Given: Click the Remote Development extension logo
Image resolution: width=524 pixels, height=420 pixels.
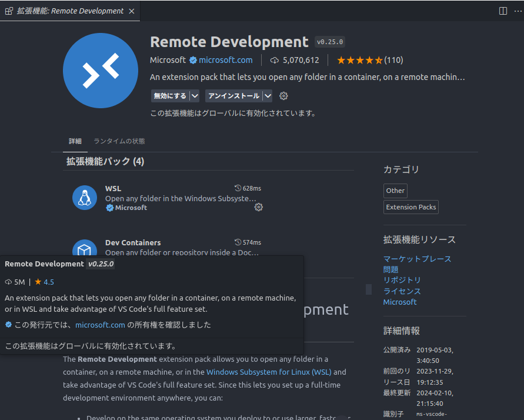Looking at the screenshot, I should click(x=101, y=71).
